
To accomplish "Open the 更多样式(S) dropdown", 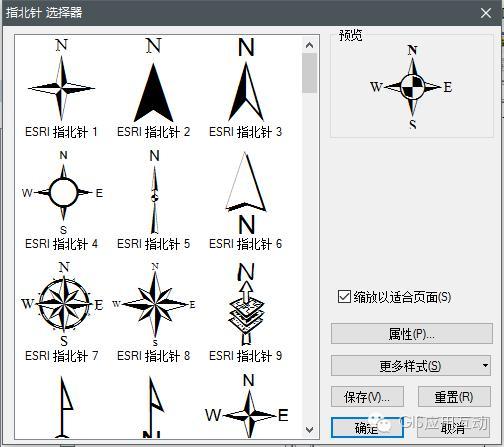I will pyautogui.click(x=411, y=366).
